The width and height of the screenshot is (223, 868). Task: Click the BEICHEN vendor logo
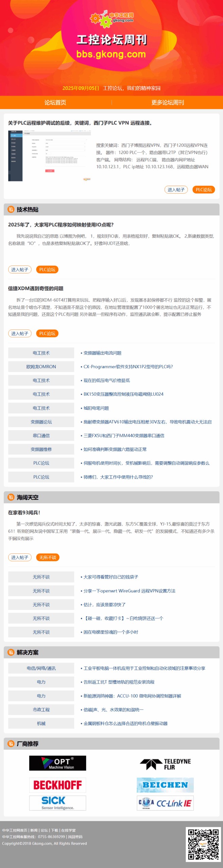pyautogui.click(x=165, y=785)
